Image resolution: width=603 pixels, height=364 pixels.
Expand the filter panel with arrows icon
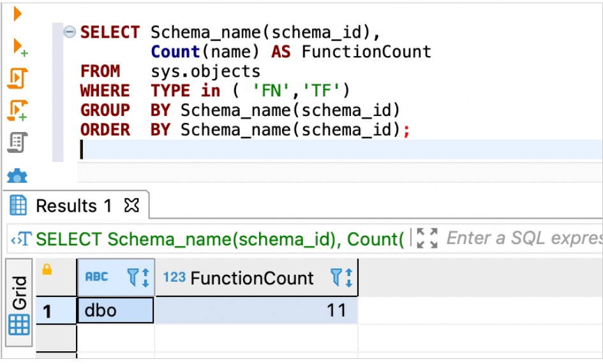tap(427, 238)
